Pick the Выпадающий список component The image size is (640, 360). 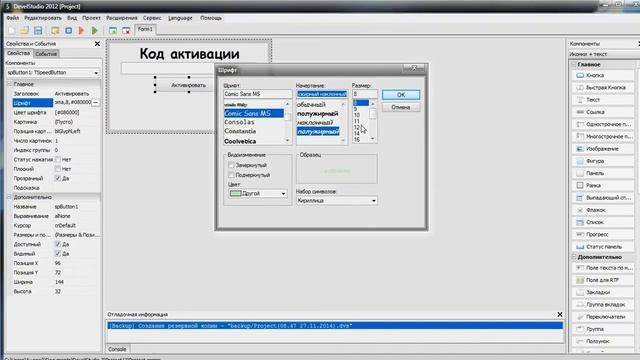coord(603,198)
